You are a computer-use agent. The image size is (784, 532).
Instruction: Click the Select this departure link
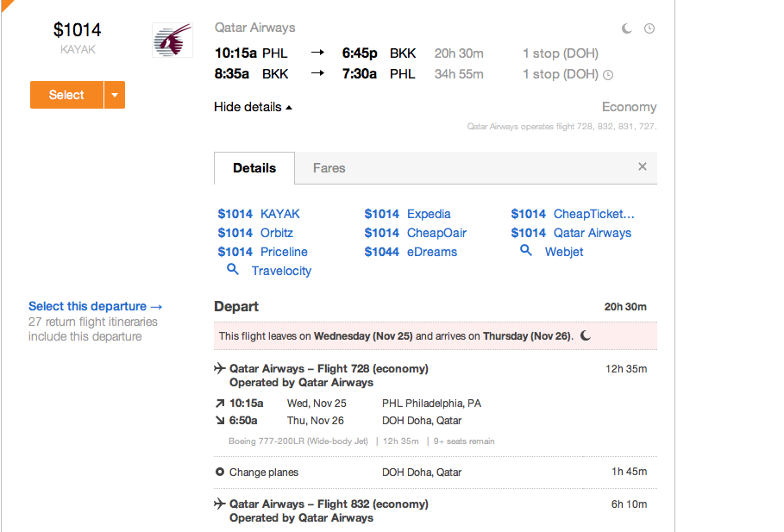[x=95, y=306]
